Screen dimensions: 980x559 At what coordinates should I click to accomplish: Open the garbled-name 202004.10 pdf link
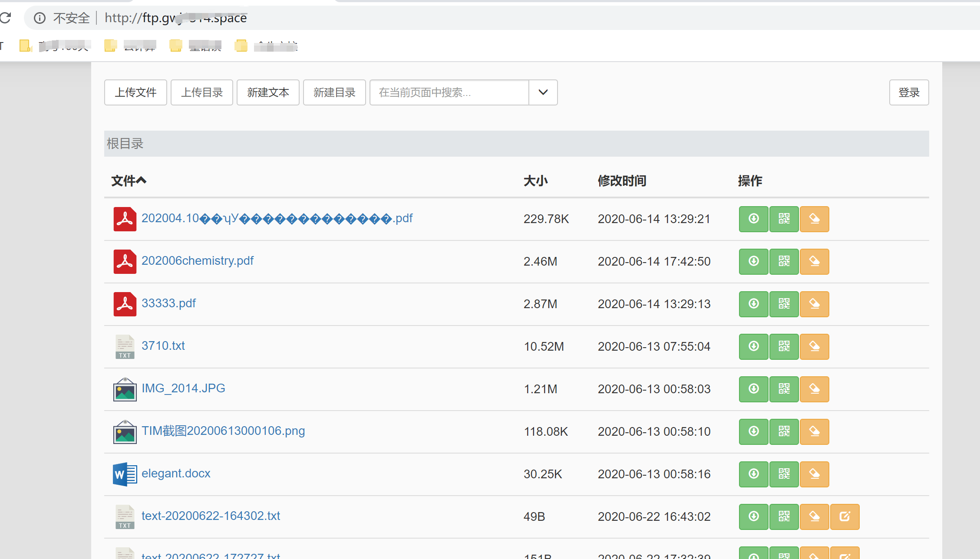tap(277, 218)
